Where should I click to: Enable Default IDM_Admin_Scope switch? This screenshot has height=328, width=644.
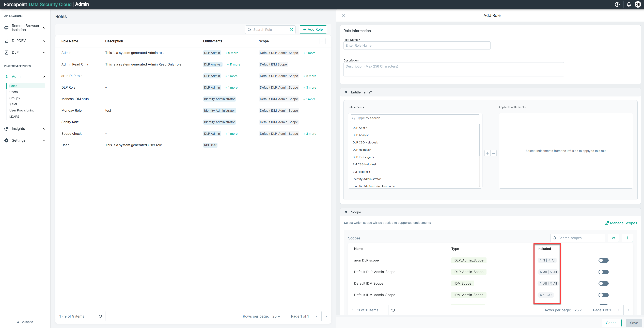pyautogui.click(x=603, y=295)
